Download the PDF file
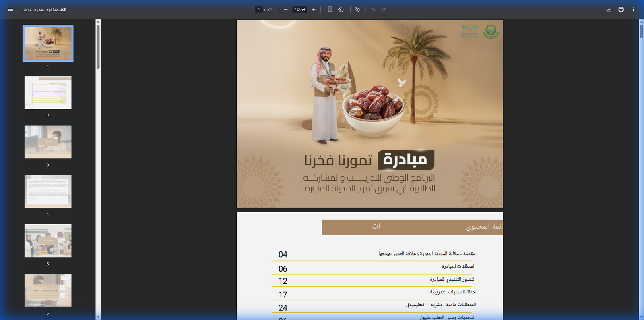The image size is (644, 320). (609, 9)
